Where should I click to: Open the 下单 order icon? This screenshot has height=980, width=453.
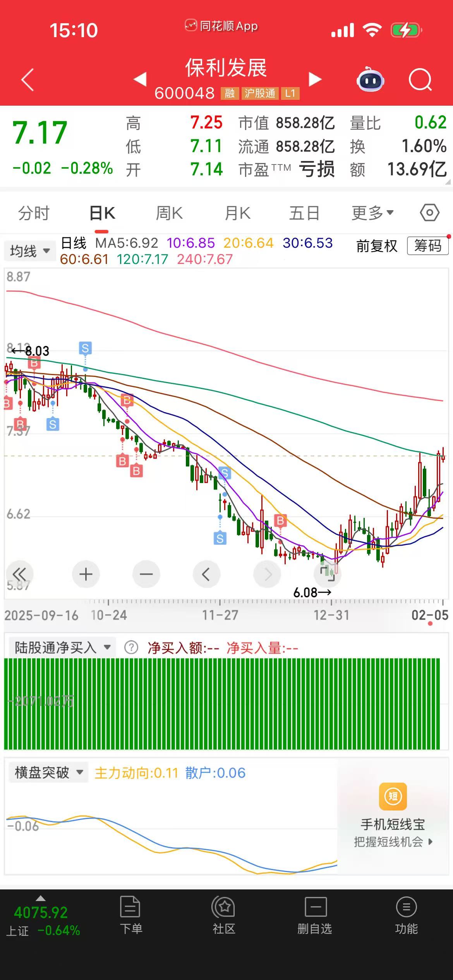(130, 916)
